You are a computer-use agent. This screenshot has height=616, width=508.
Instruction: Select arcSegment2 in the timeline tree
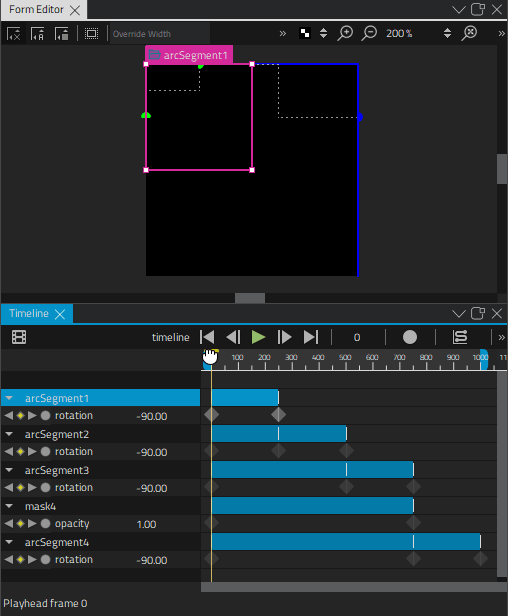57,434
